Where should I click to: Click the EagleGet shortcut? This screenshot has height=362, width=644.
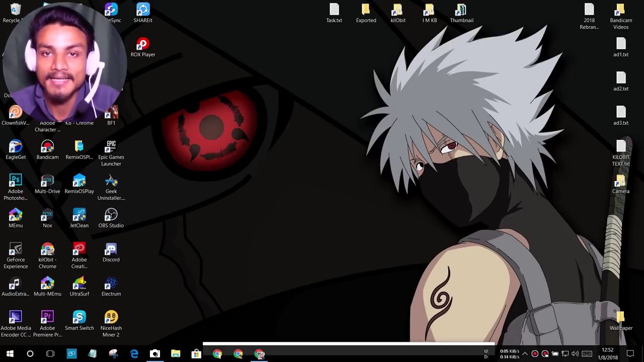(16, 150)
